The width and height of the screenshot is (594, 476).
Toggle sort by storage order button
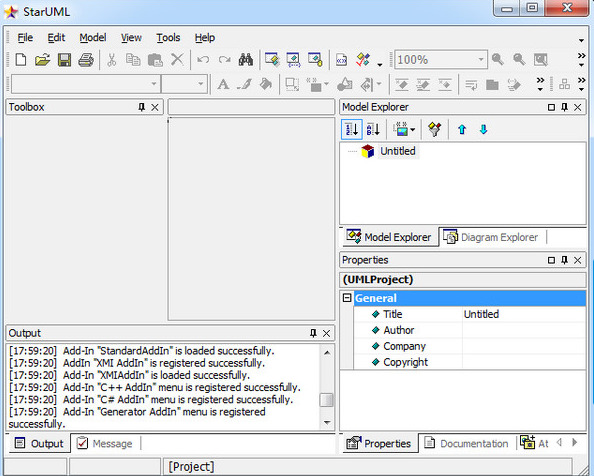[352, 130]
